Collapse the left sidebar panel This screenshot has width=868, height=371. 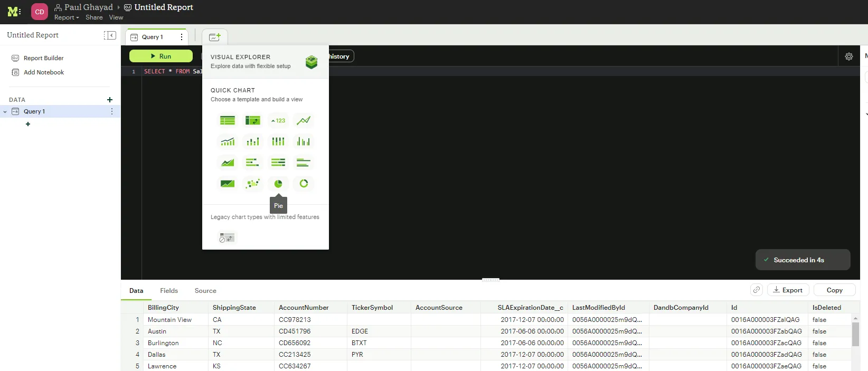[x=110, y=35]
